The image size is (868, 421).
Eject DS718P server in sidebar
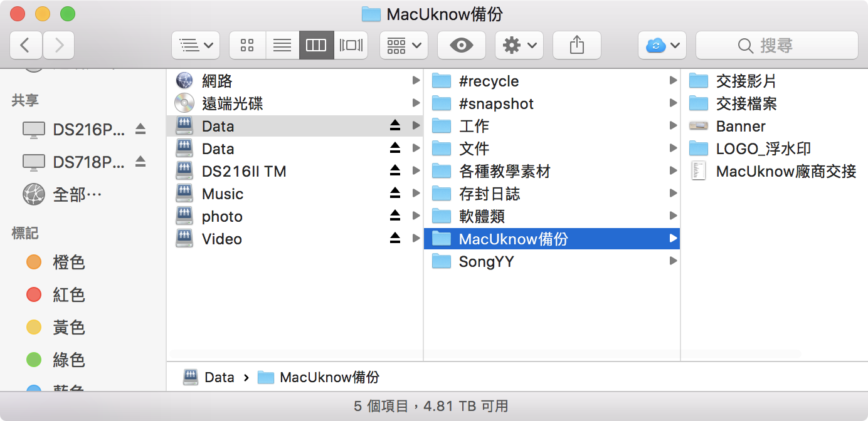click(x=140, y=162)
